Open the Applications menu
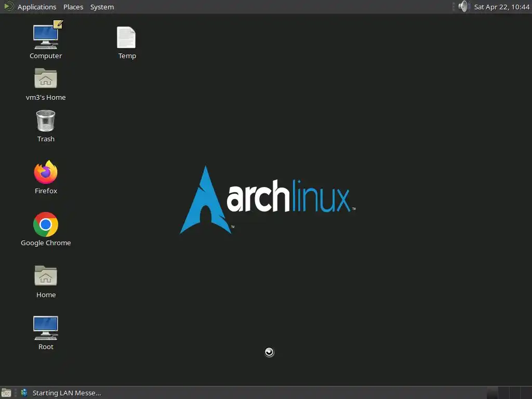This screenshot has width=532, height=399. tap(37, 7)
